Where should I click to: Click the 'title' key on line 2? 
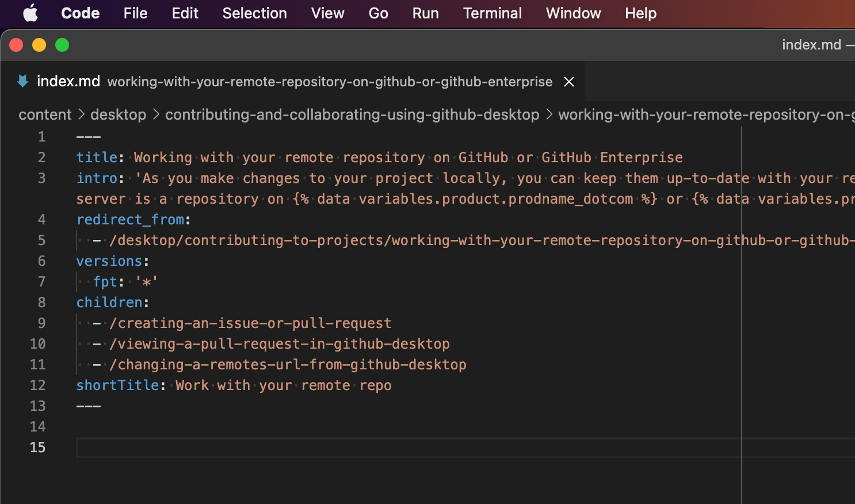tap(97, 158)
